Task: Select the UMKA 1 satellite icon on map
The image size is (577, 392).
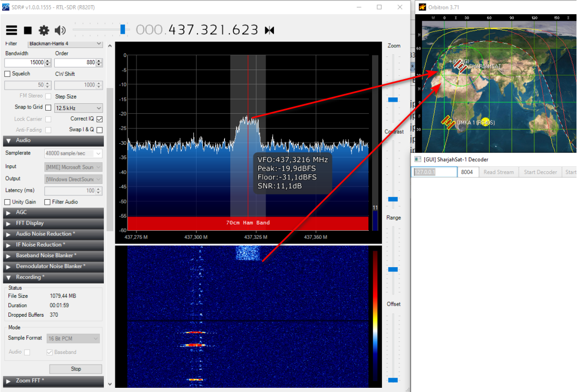Action: click(x=448, y=122)
